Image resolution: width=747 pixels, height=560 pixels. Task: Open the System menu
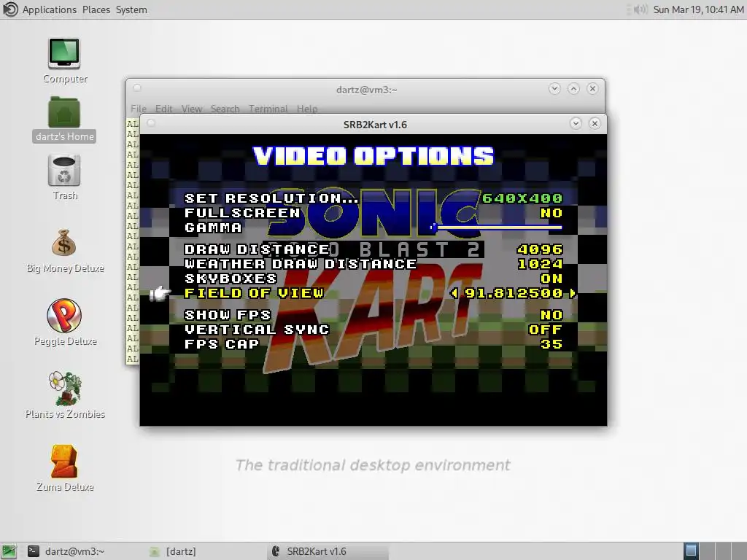coord(131,9)
